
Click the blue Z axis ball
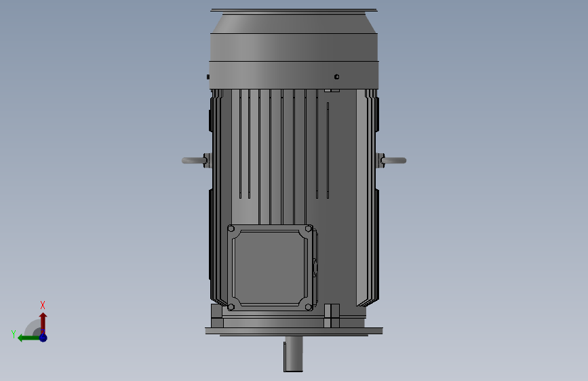(x=43, y=338)
